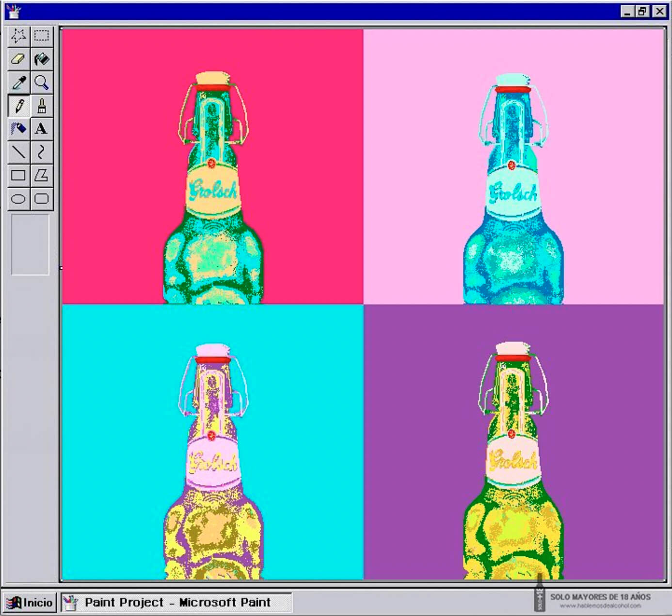The height and width of the screenshot is (616, 672).
Task: Choose the Fill With Color bucket
Action: point(42,59)
